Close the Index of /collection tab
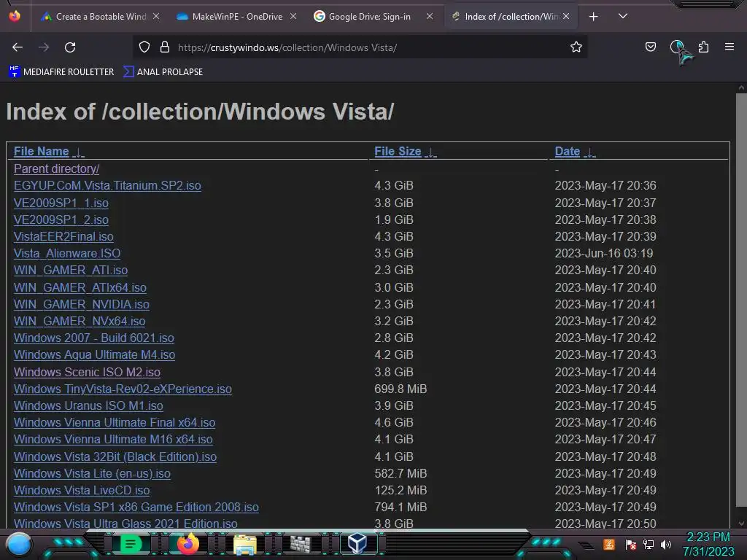Viewport: 747px width, 560px height. pyautogui.click(x=565, y=16)
